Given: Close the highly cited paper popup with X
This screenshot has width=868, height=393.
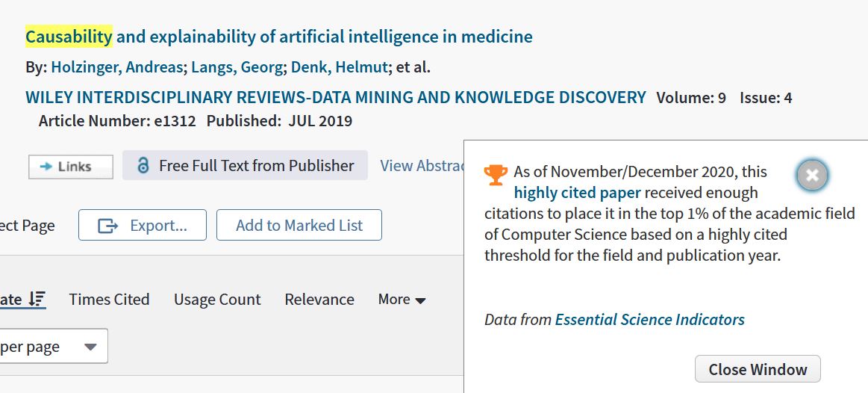Looking at the screenshot, I should coord(812,175).
